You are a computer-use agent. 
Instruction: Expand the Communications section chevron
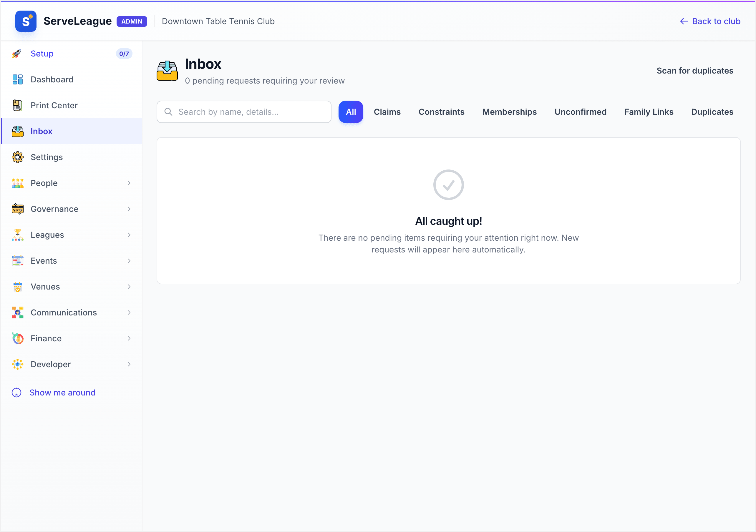(129, 312)
